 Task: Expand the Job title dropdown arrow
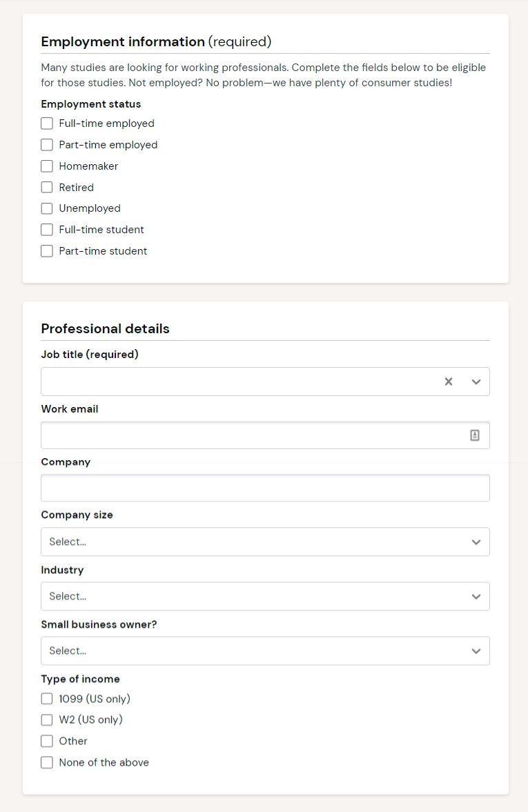pos(476,382)
